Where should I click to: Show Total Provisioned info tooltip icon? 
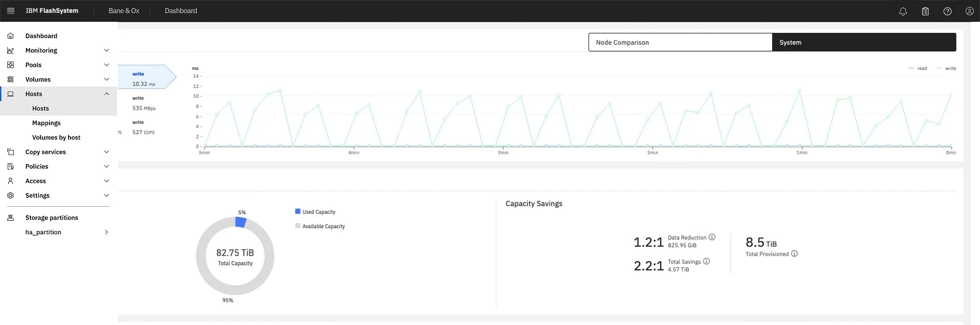794,253
